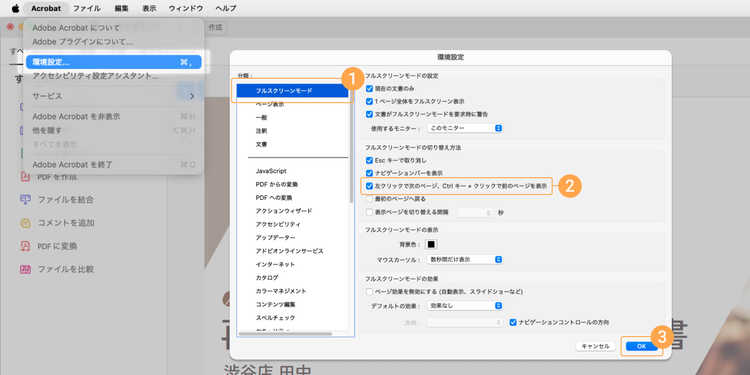Uncheck 文書がフルスクリーンモードを要求時に警告
750x375 pixels.
pos(369,114)
